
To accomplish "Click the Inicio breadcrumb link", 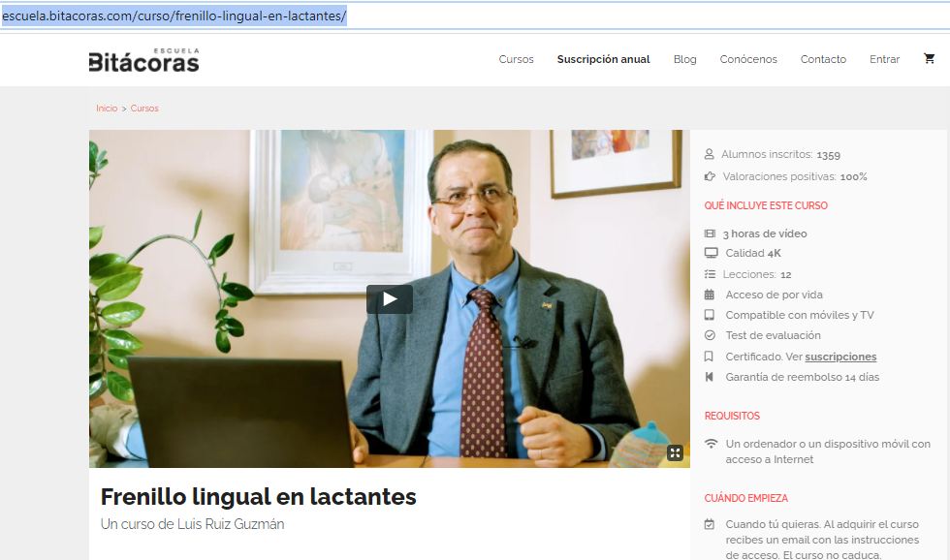I will (x=107, y=109).
